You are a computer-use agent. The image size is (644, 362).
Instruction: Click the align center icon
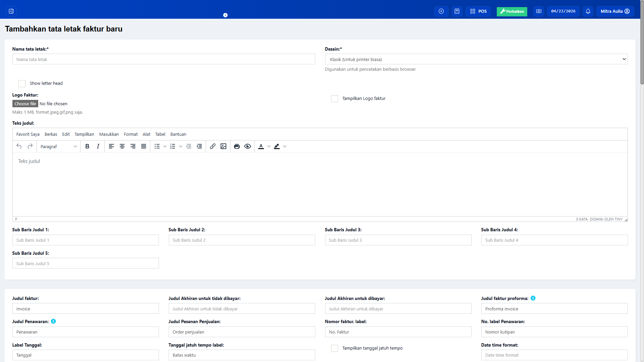coord(122,146)
